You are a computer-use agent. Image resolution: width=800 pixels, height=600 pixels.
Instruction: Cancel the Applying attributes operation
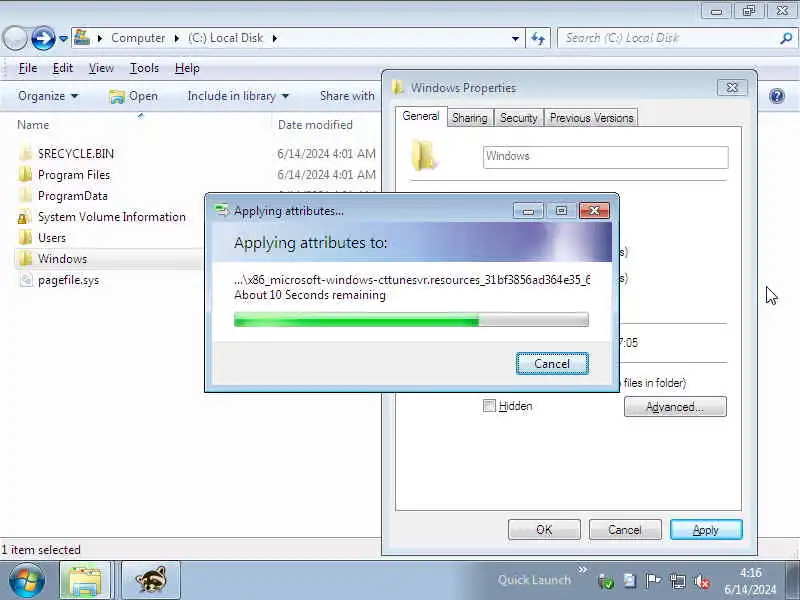pyautogui.click(x=552, y=363)
